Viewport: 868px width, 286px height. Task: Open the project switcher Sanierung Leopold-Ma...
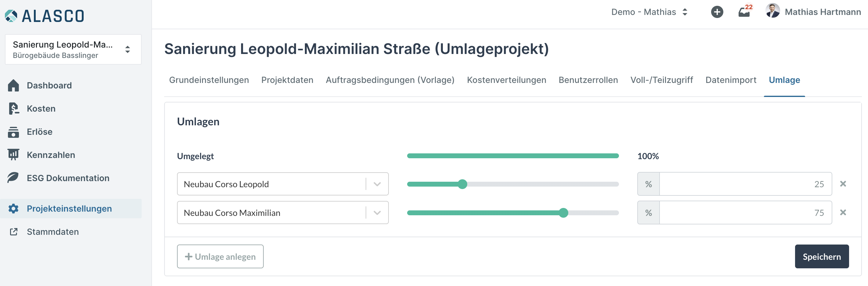(73, 49)
